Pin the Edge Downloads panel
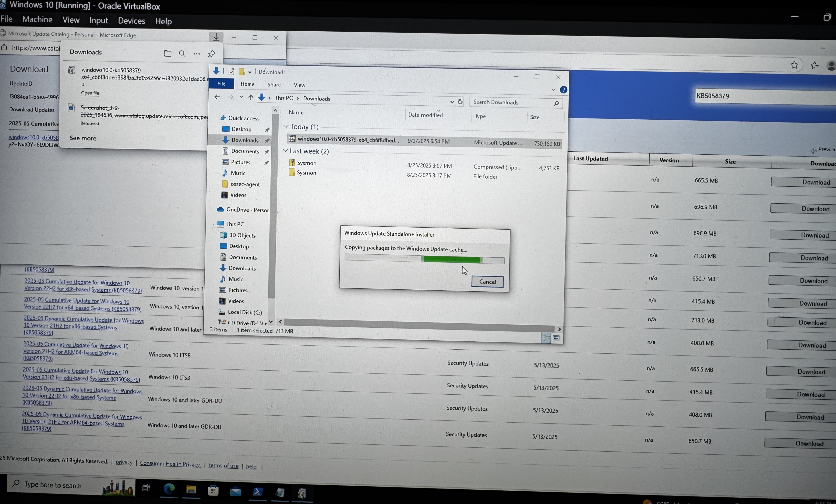The height and width of the screenshot is (504, 836). [x=211, y=54]
